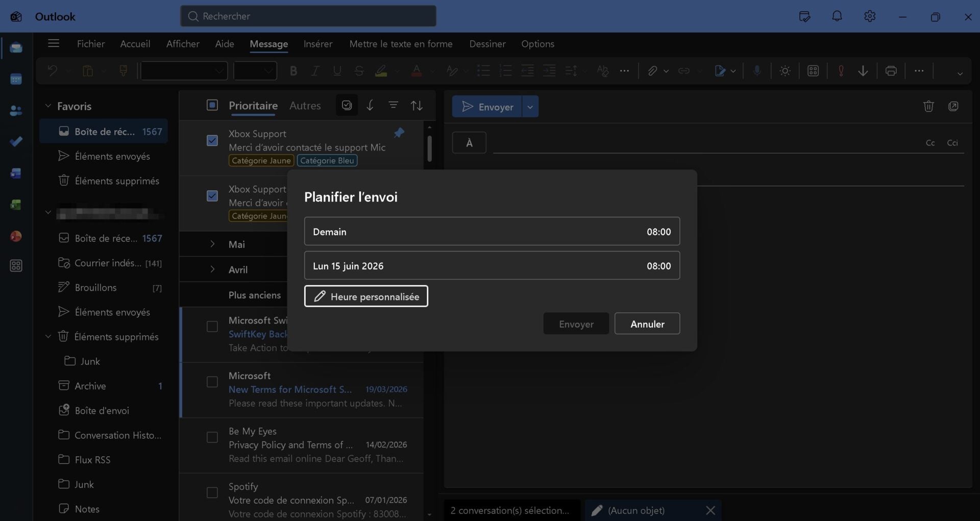Show the Cci field
Viewport: 980px width, 521px height.
point(952,143)
